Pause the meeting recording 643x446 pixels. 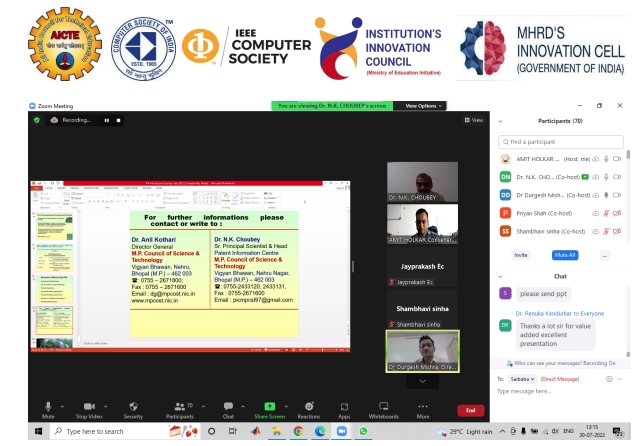(107, 120)
